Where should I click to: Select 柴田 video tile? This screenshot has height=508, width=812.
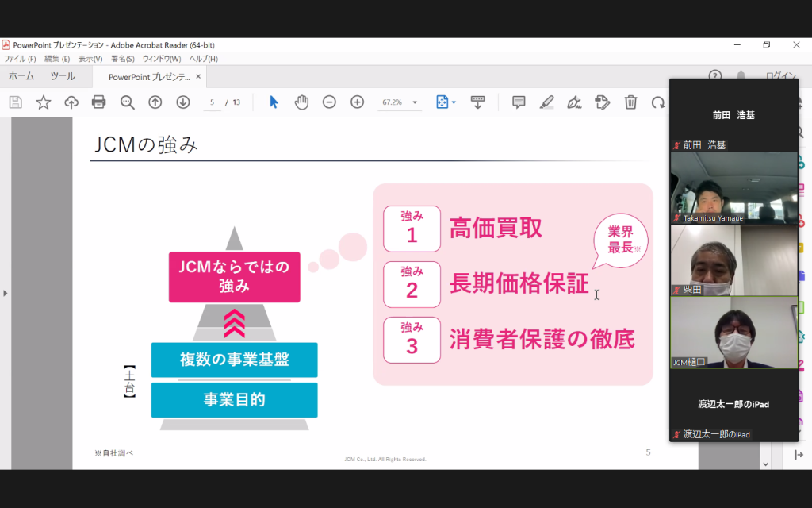point(733,260)
